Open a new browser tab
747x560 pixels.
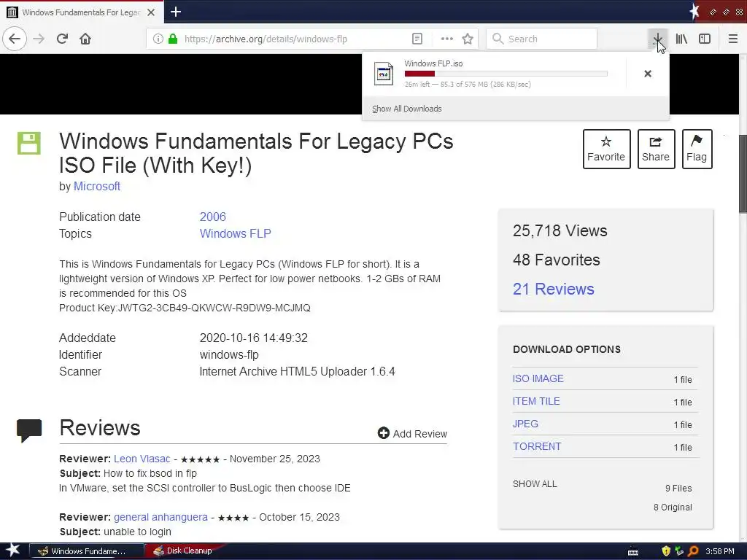tap(175, 12)
